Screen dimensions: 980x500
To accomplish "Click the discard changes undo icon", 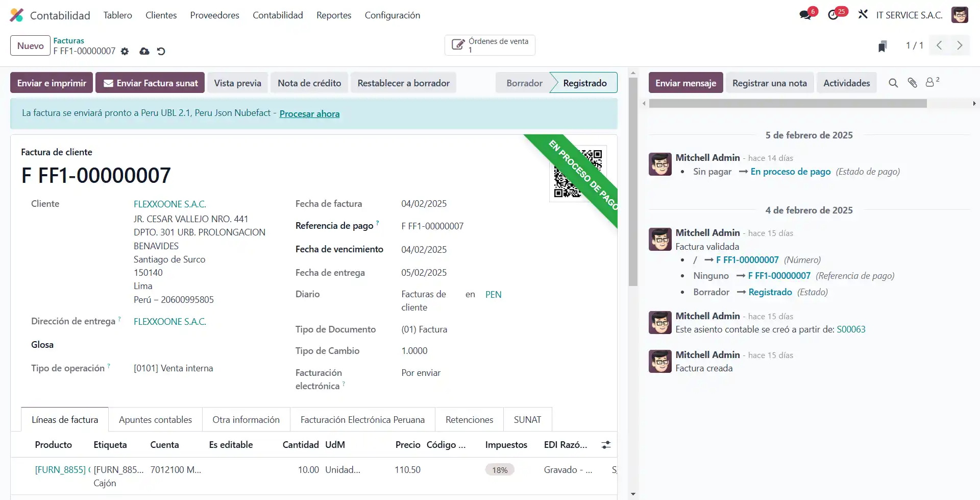I will point(161,51).
